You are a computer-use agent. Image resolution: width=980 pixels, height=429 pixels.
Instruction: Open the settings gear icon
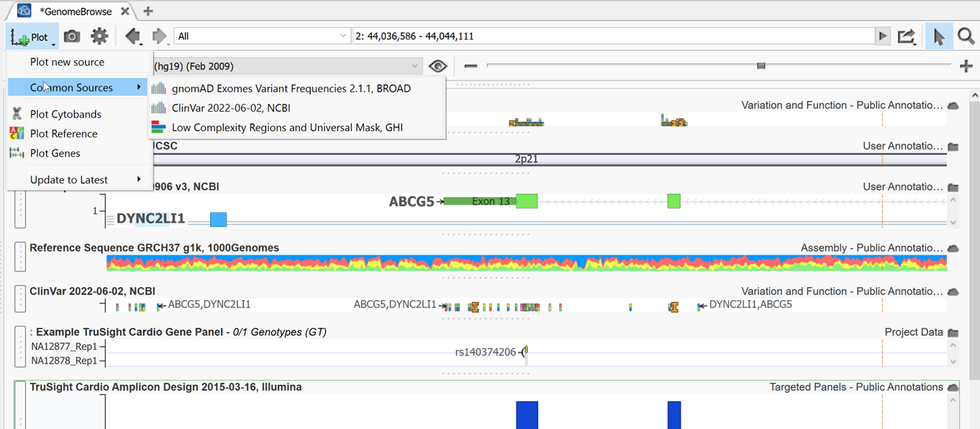[x=99, y=36]
